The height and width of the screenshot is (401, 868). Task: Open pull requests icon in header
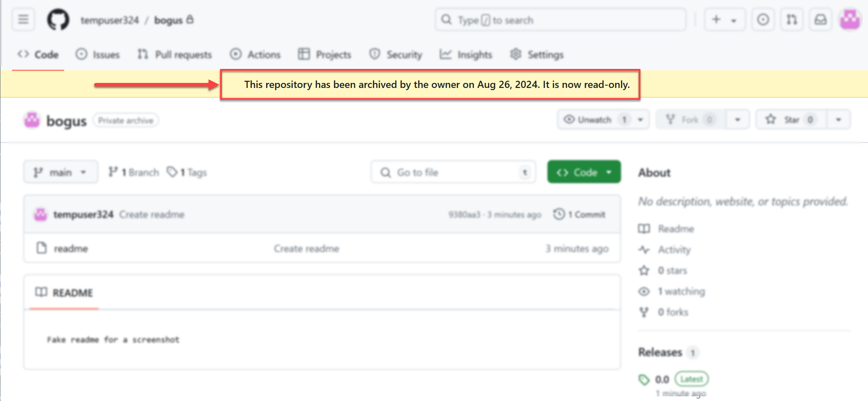(x=792, y=19)
